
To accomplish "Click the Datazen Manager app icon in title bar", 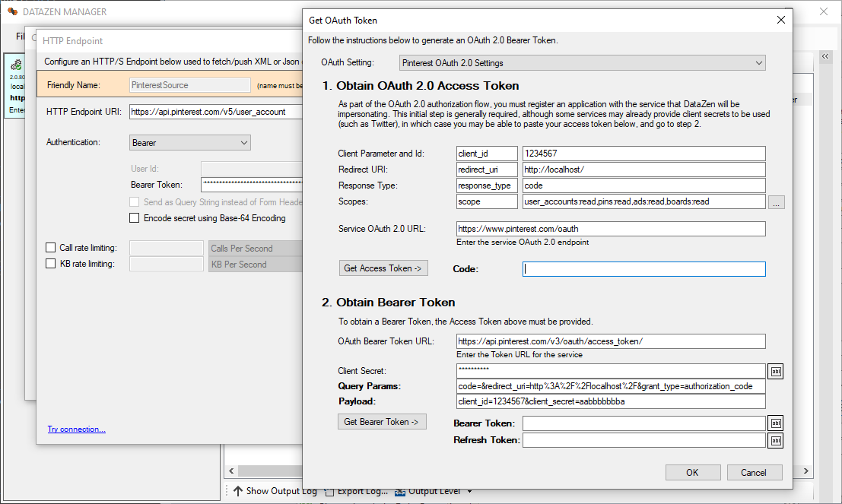I will [12, 11].
